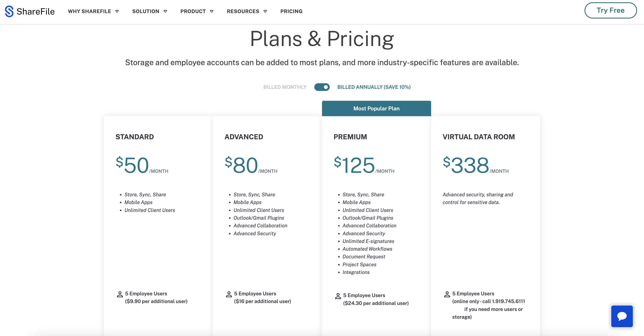Click the Premium plan user icon

pyautogui.click(x=338, y=296)
